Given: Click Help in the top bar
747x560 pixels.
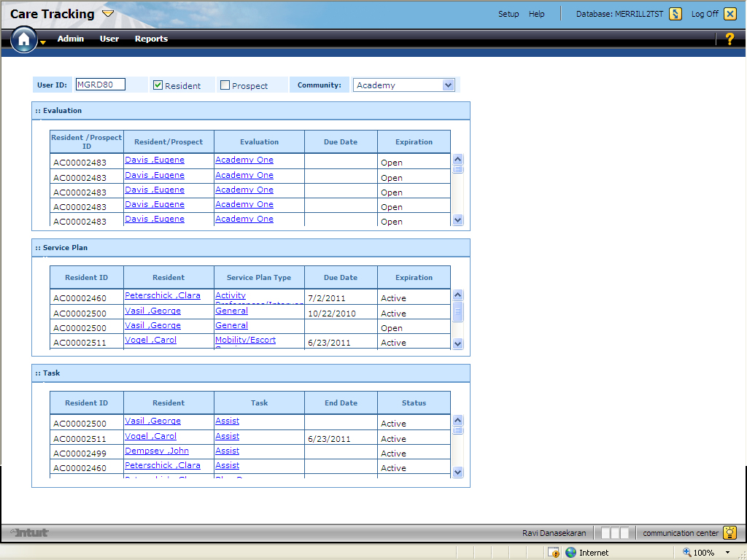Looking at the screenshot, I should pos(536,14).
